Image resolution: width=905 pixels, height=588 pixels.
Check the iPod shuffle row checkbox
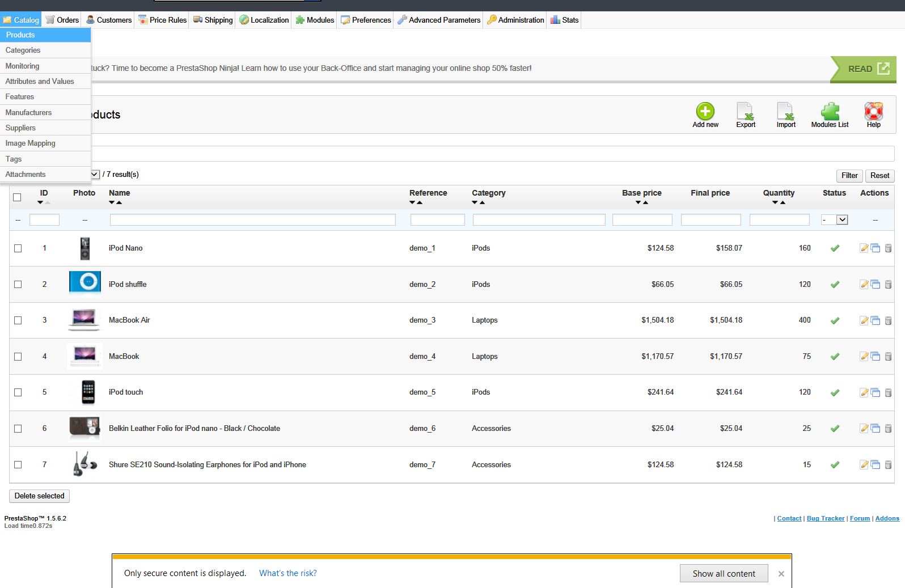click(x=18, y=285)
